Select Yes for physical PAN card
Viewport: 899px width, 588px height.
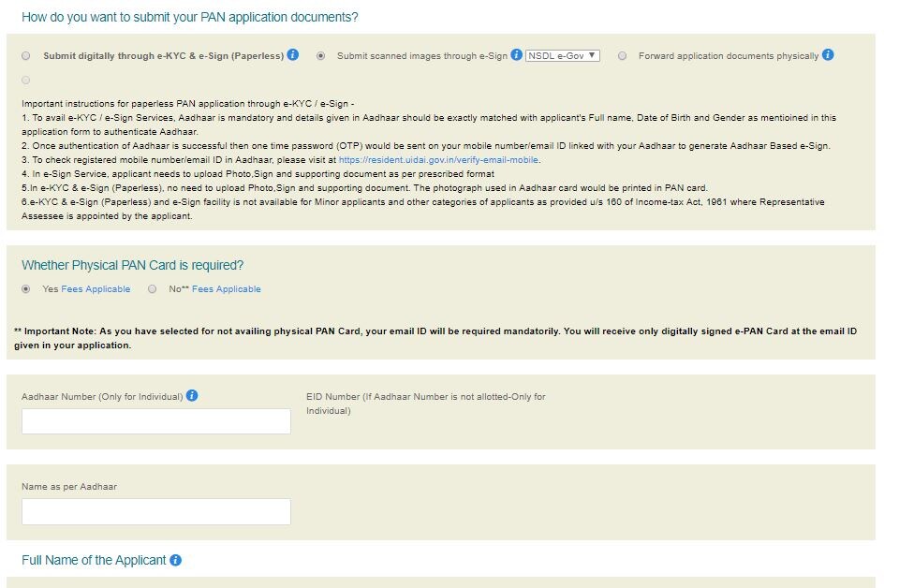(26, 288)
